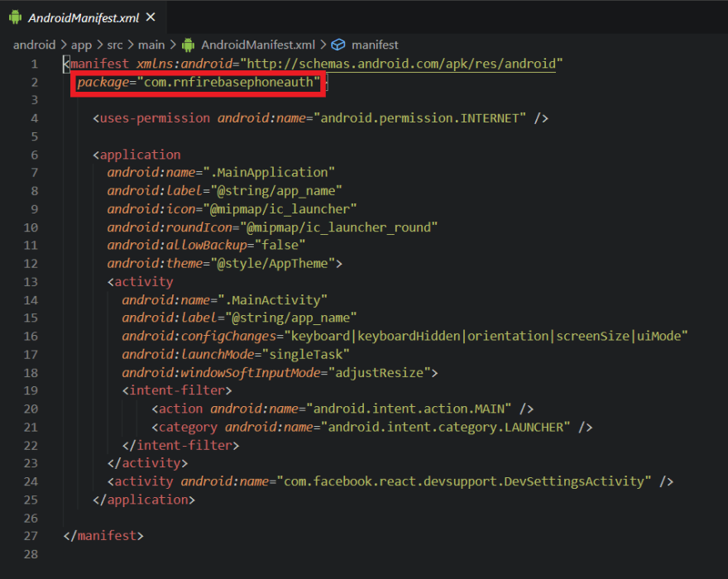
Task: Open the 'android' breadcrumb folder
Action: click(35, 45)
